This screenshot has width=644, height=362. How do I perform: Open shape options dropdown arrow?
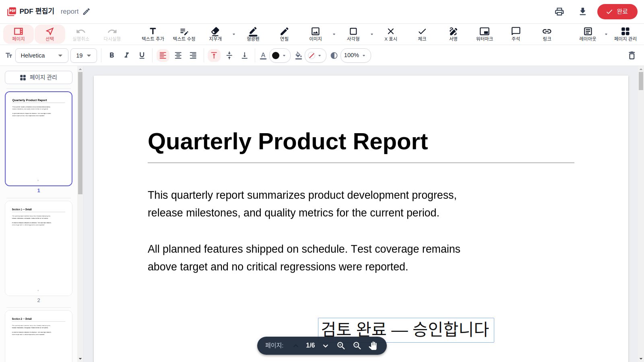pyautogui.click(x=372, y=34)
